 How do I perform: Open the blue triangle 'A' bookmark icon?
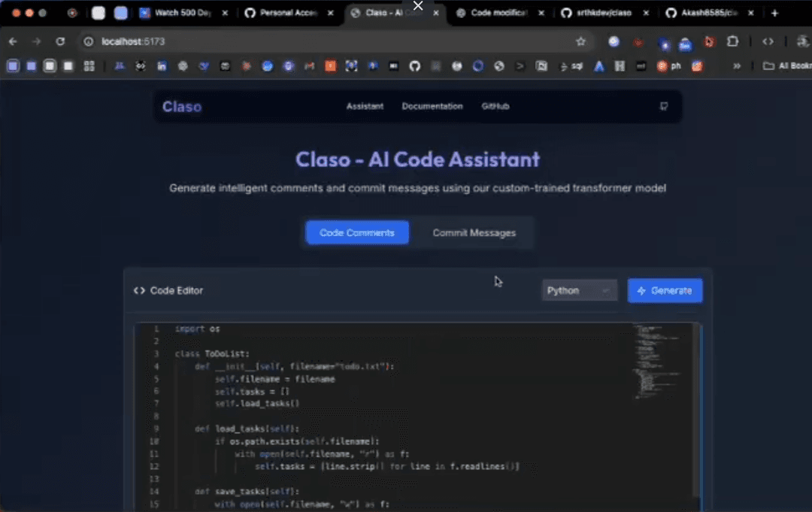(598, 66)
